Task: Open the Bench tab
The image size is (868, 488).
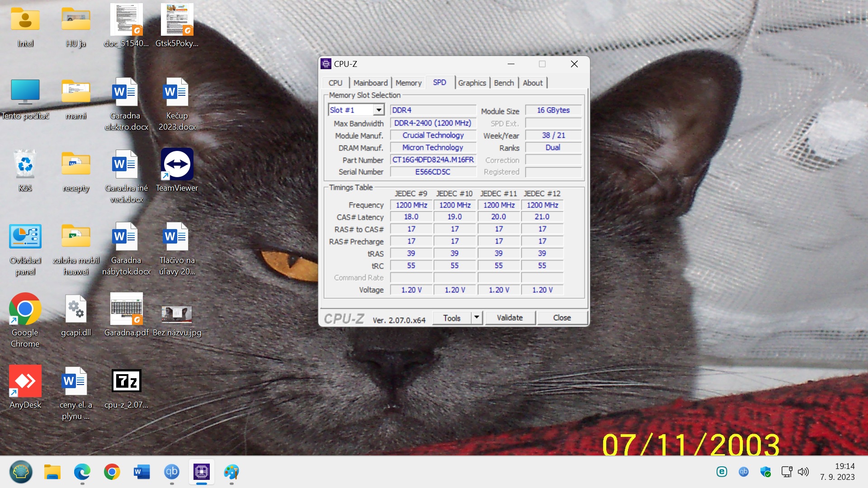Action: pos(504,83)
